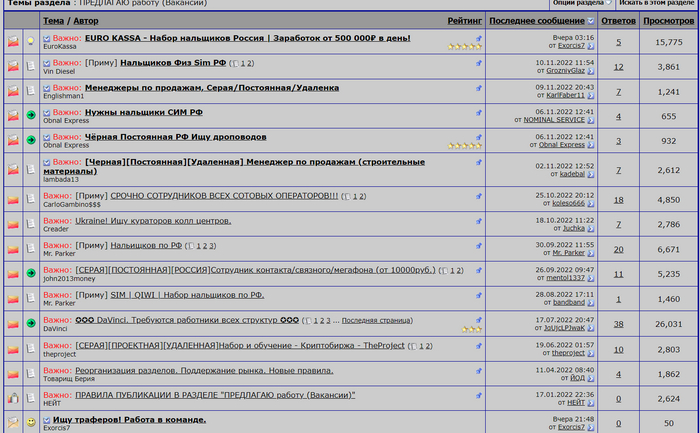
Task: Click author name EuroKassa
Action: point(60,46)
